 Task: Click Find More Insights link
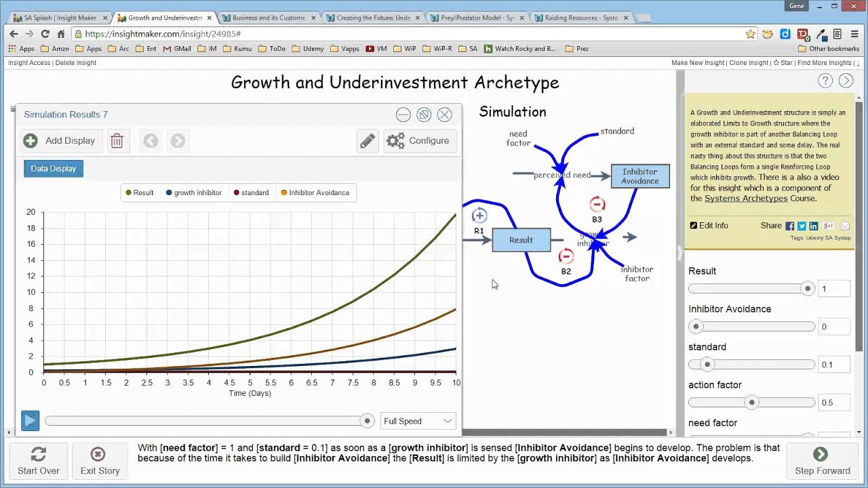tap(824, 63)
